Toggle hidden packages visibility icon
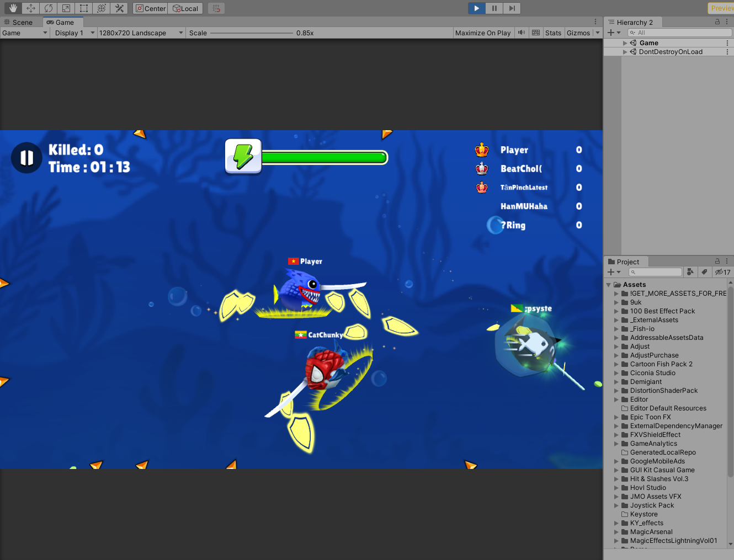Viewport: 734px width, 560px height. (722, 272)
